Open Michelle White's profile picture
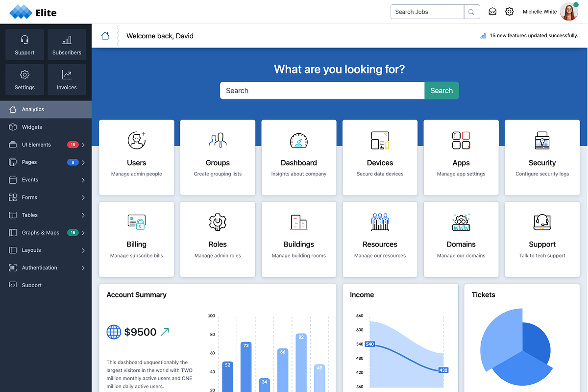Screen dimensions: 588x392 (568, 11)
